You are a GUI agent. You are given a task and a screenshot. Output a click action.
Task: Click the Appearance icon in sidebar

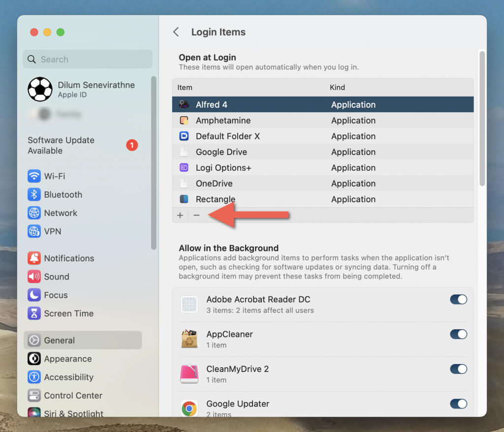coord(34,358)
